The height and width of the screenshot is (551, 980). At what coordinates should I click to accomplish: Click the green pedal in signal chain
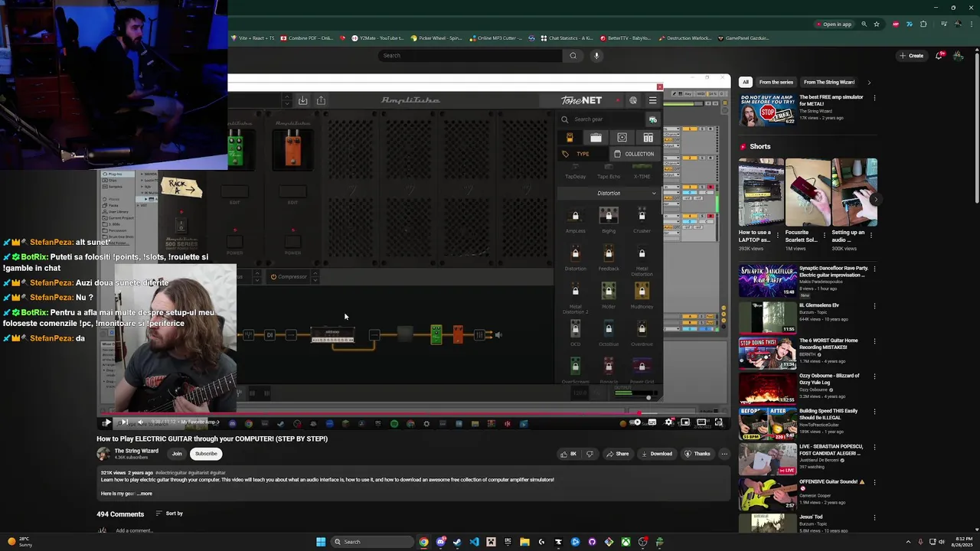pyautogui.click(x=436, y=334)
